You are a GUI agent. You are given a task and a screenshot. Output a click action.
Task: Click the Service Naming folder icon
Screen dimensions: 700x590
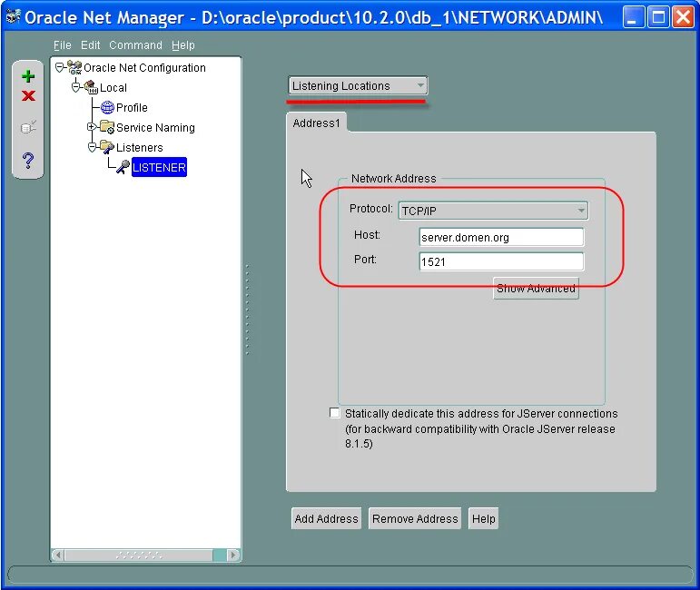click(107, 127)
